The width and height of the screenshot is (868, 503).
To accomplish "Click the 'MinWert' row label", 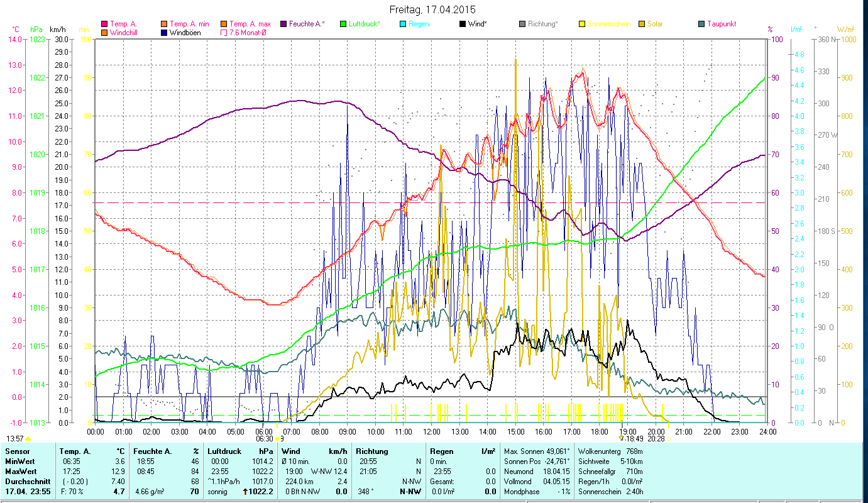I will pos(19,462).
